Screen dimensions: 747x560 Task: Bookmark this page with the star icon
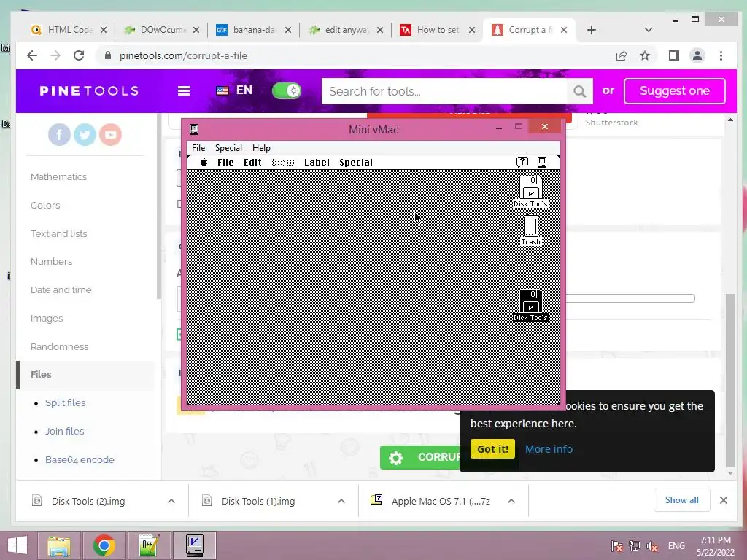pyautogui.click(x=645, y=55)
